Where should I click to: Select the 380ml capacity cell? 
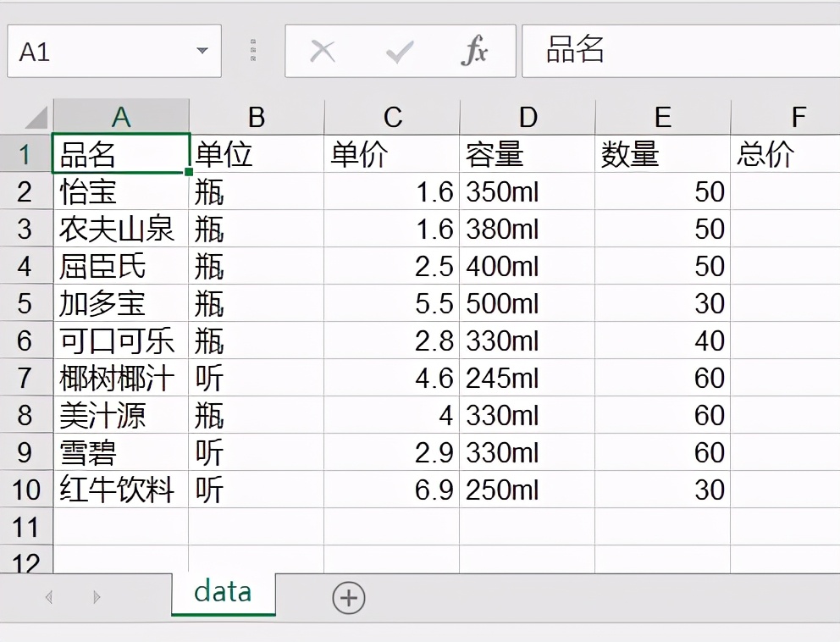[x=528, y=229]
